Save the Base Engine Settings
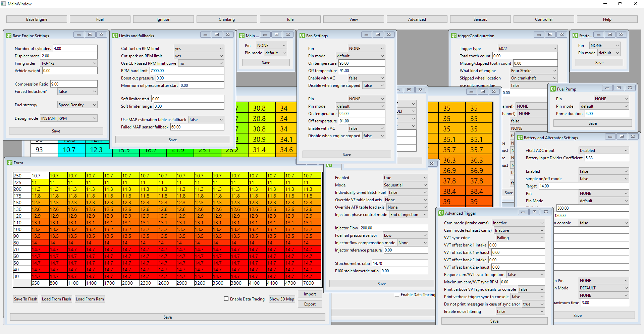Viewport: 644px width, 334px height. 56,131
